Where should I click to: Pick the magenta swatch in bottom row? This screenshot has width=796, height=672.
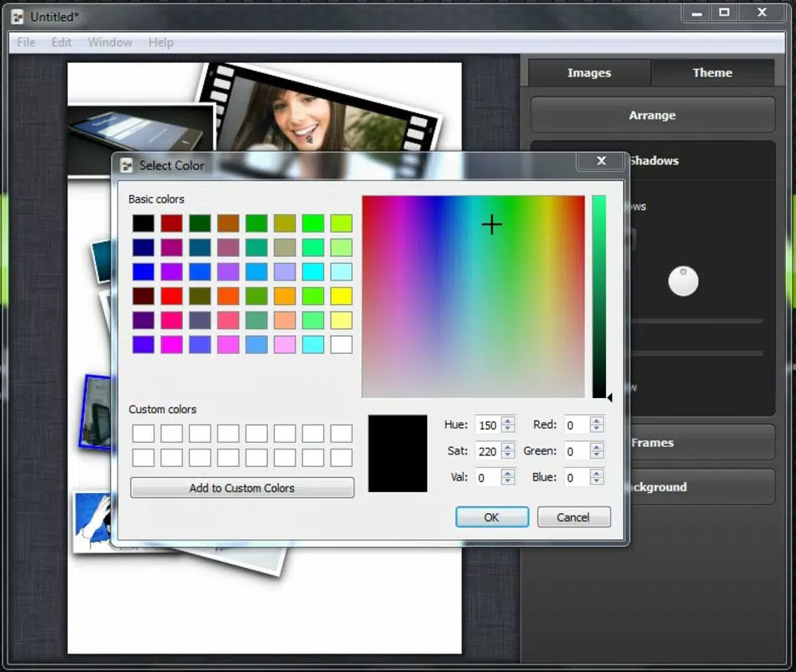[171, 344]
